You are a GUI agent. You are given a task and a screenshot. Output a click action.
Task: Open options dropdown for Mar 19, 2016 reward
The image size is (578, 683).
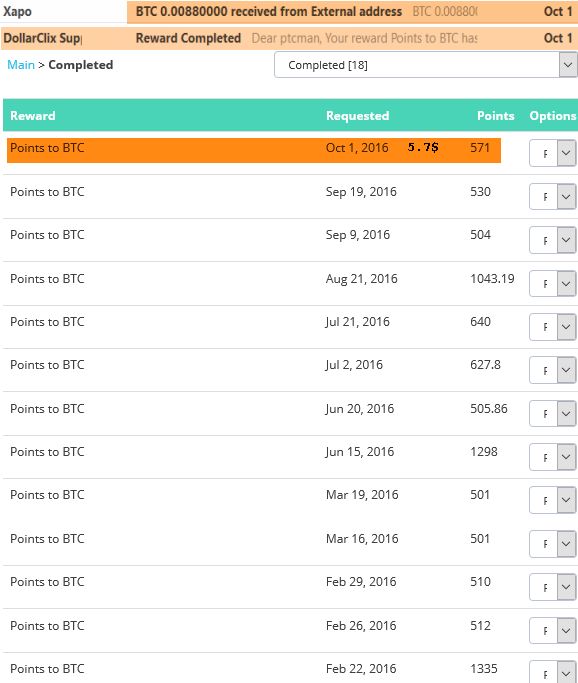553,500
